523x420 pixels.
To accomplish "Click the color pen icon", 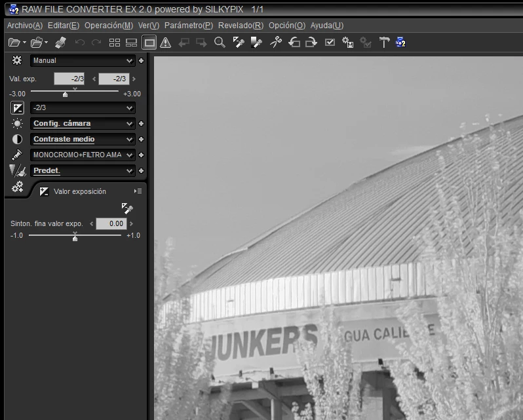I will coord(17,155).
